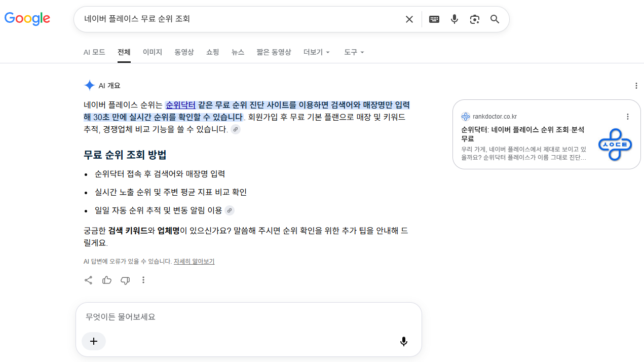Start voice search in top search bar
The image size is (644, 362).
(x=454, y=19)
